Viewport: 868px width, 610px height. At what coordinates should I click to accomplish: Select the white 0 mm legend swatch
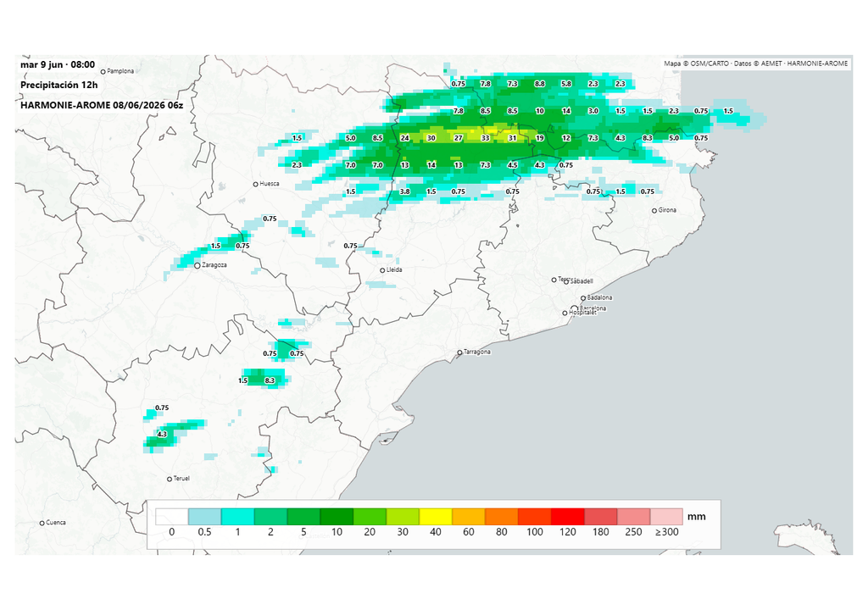pyautogui.click(x=171, y=517)
